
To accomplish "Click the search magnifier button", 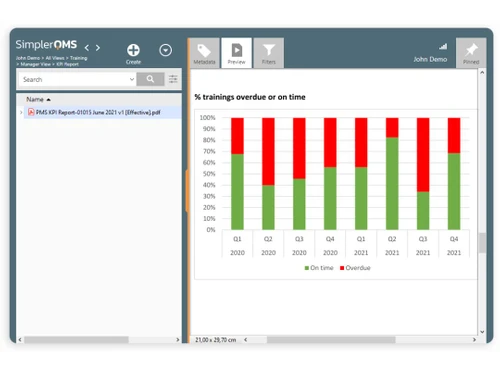I will [x=150, y=79].
